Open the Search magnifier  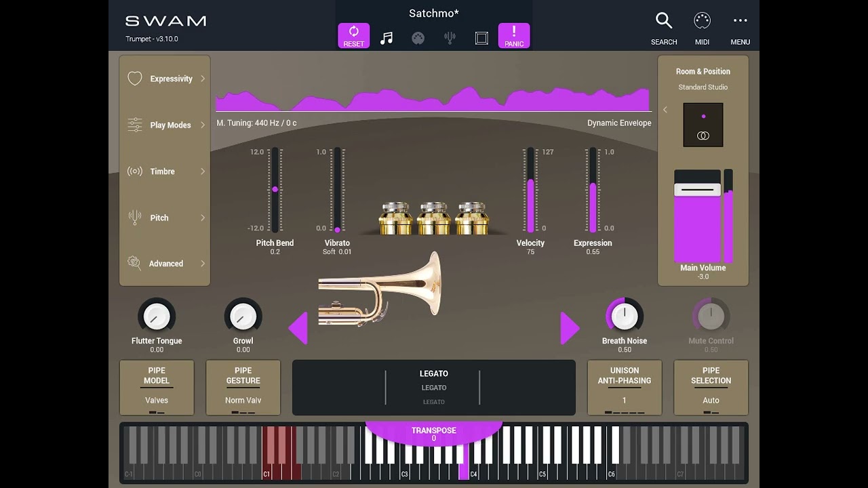click(x=664, y=21)
